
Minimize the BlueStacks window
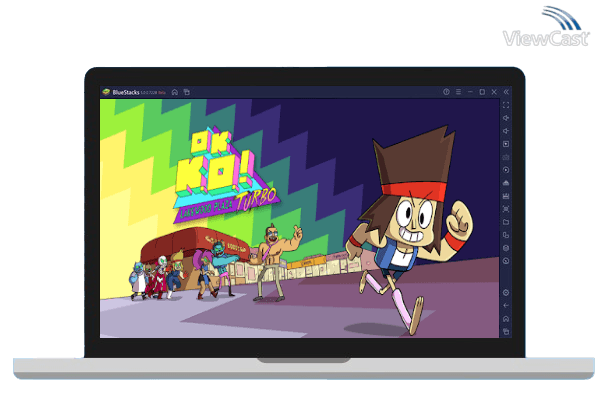tap(470, 92)
